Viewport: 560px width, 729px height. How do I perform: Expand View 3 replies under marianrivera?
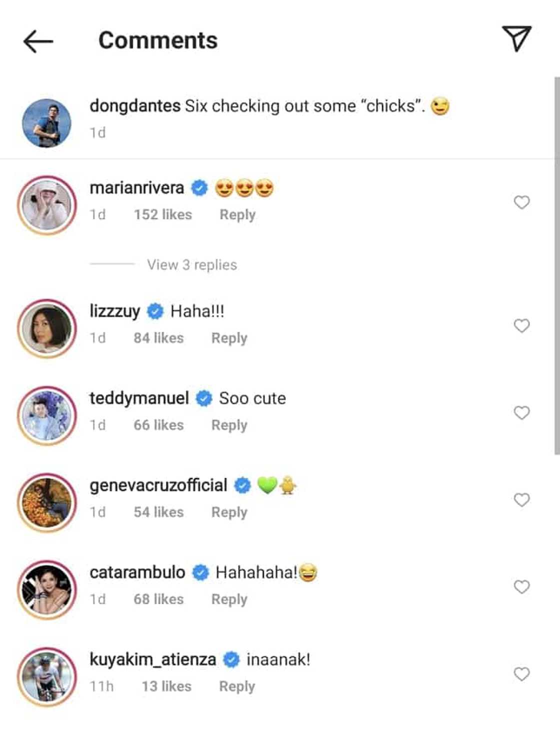(191, 264)
